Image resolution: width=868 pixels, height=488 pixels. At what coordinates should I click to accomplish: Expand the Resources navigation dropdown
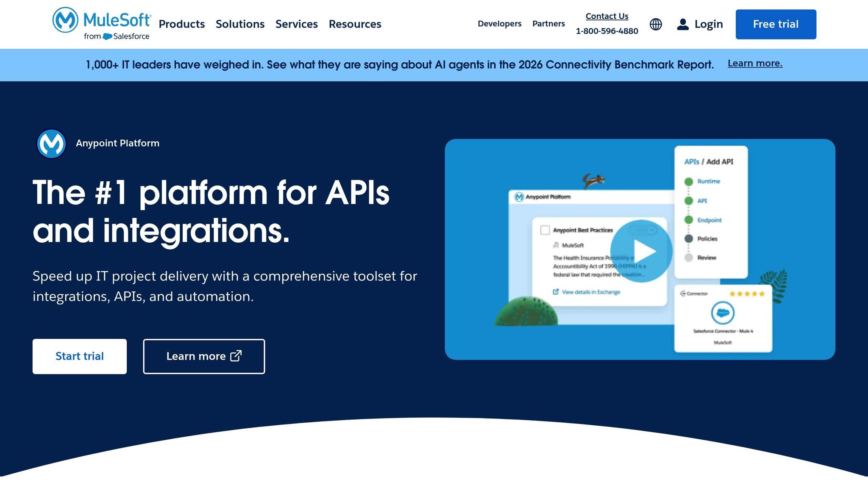pyautogui.click(x=354, y=24)
